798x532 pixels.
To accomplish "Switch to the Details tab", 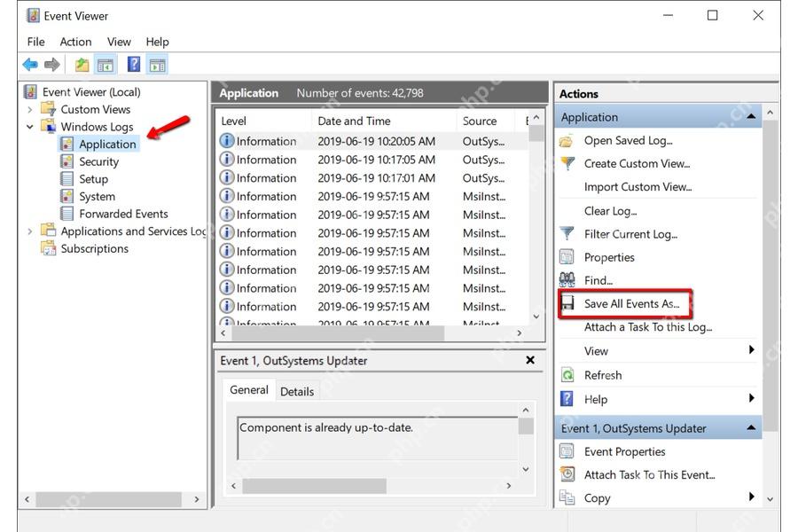I will tap(297, 392).
